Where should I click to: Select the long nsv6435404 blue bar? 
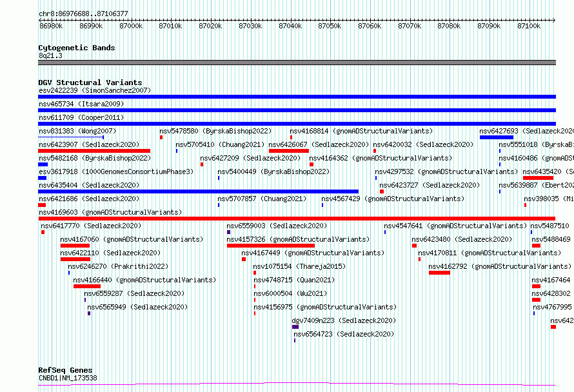pos(199,191)
